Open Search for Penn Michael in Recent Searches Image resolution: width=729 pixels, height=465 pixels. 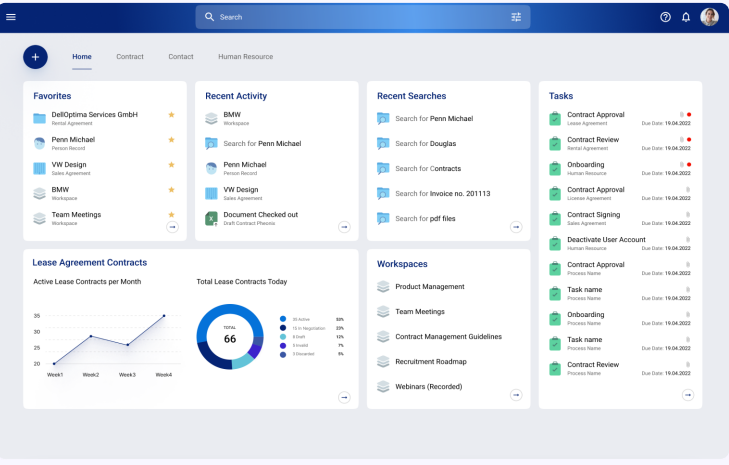click(434, 119)
